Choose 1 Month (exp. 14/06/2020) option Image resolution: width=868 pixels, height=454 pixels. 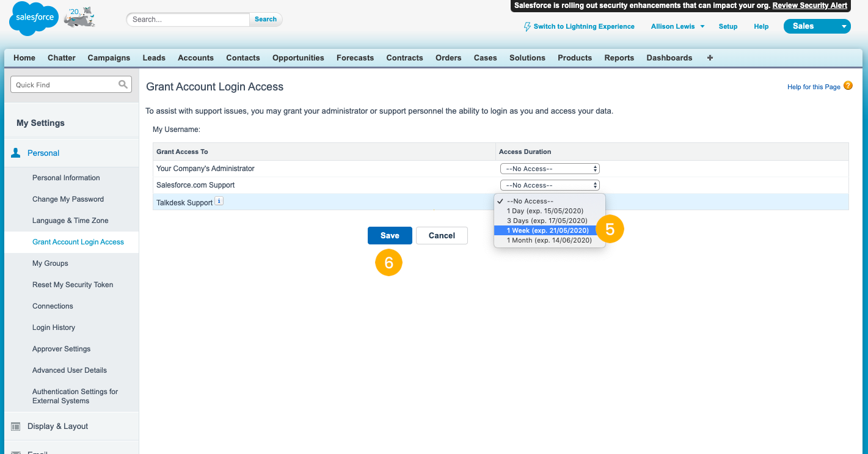(x=550, y=240)
